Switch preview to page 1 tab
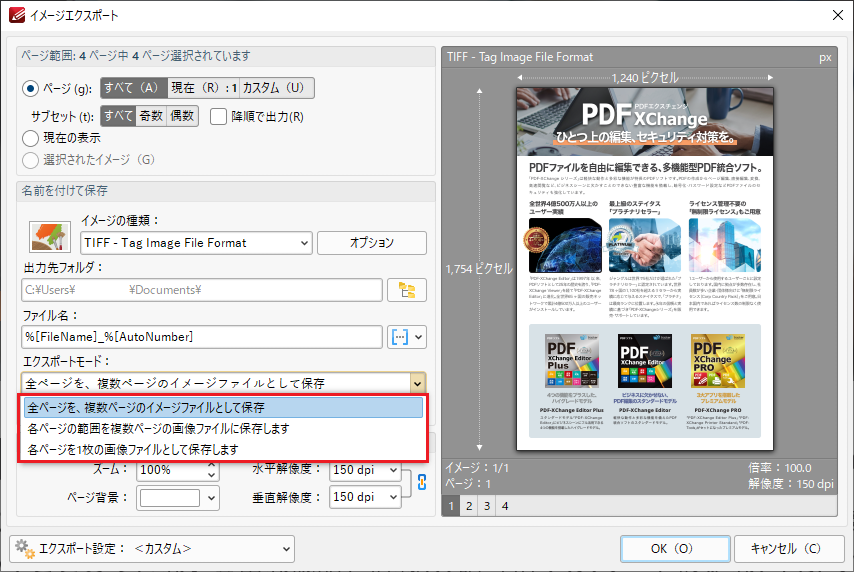 [451, 506]
